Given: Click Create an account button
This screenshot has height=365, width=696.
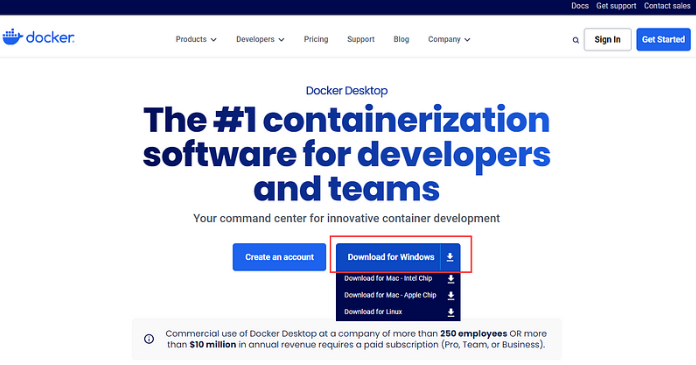Looking at the screenshot, I should pyautogui.click(x=279, y=257).
